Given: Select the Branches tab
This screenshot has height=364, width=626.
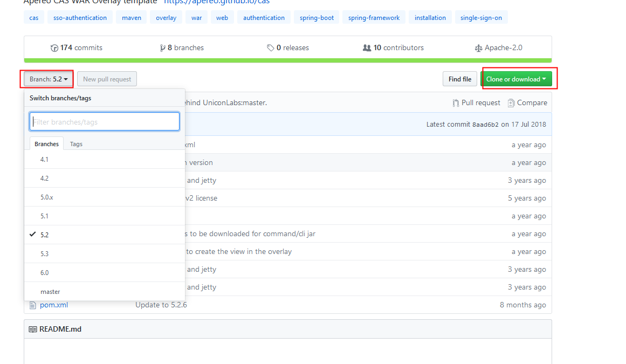Looking at the screenshot, I should point(46,143).
